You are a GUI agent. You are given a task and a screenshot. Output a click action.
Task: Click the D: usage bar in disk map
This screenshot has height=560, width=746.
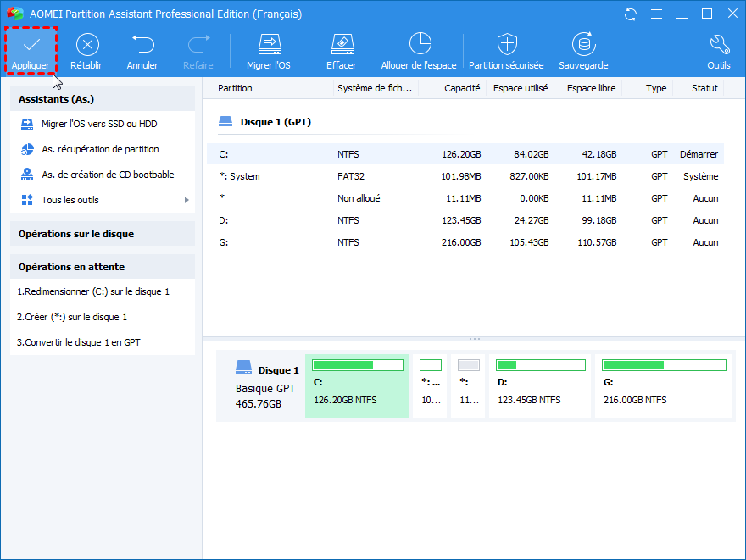point(541,365)
